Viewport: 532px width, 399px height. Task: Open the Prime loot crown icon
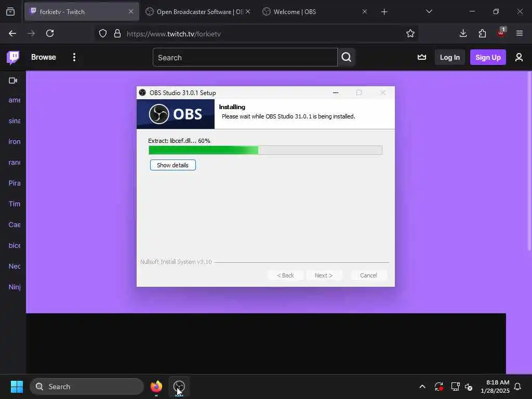tap(422, 57)
